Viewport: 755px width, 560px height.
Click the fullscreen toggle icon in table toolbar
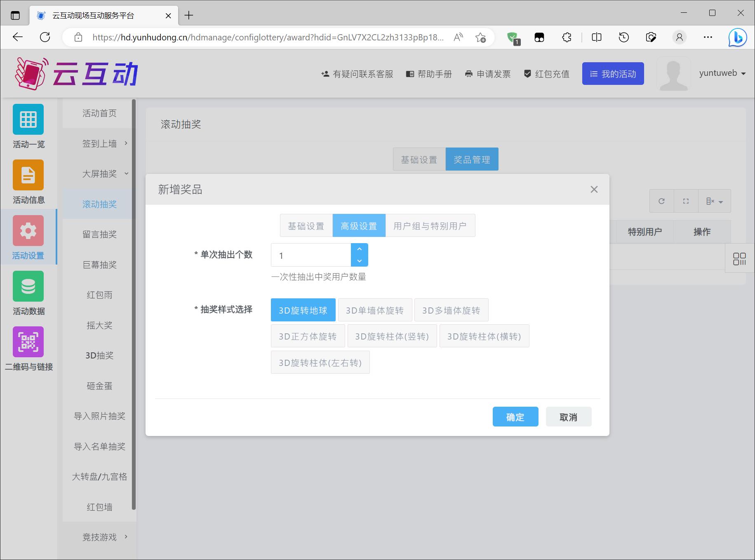click(x=686, y=201)
